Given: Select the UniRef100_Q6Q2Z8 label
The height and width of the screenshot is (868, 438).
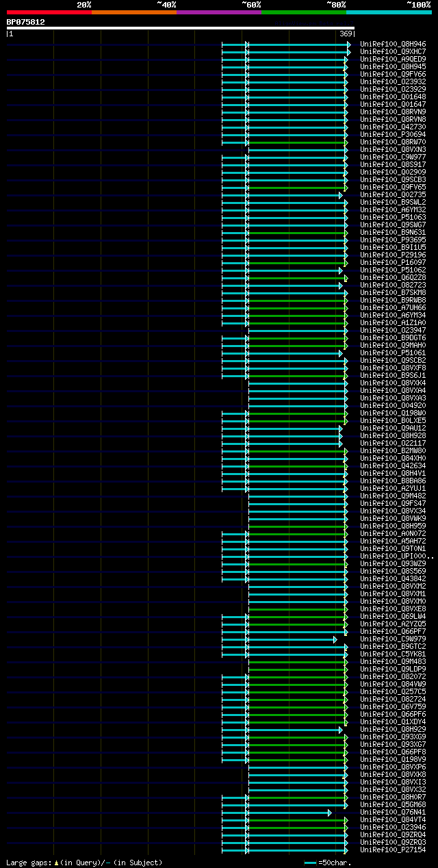Looking at the screenshot, I should 394,277.
